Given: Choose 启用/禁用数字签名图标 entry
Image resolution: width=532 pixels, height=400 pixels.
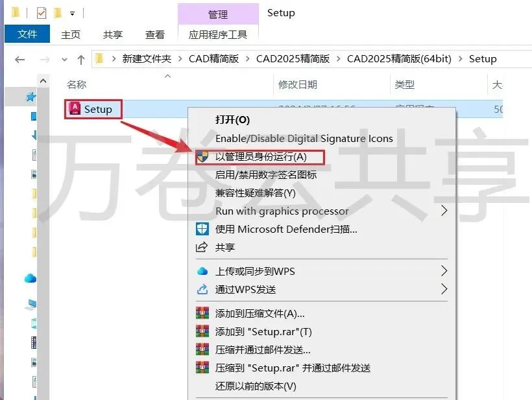Looking at the screenshot, I should (x=265, y=175).
